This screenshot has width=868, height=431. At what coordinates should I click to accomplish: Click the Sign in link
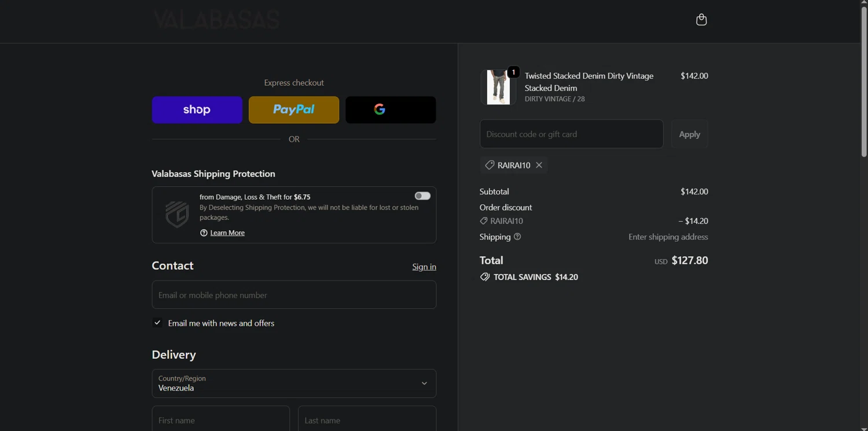pos(424,267)
